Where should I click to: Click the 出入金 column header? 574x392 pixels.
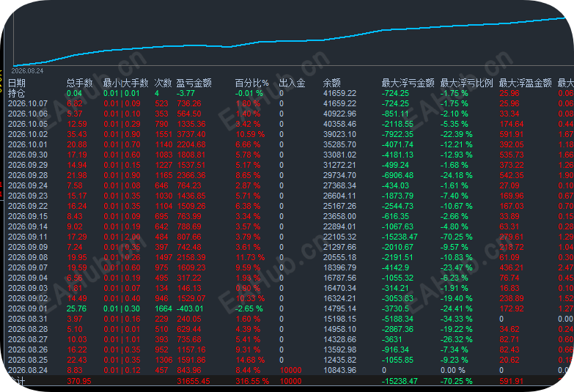coord(292,83)
